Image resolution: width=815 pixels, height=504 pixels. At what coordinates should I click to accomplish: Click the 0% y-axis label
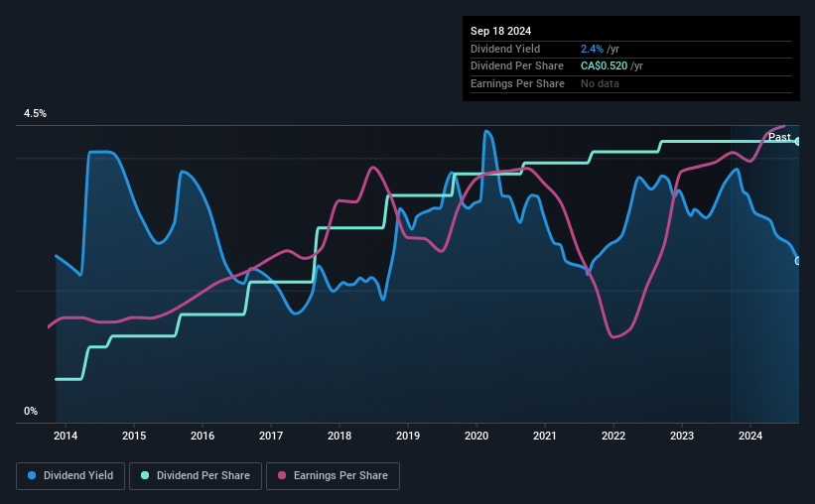point(31,411)
